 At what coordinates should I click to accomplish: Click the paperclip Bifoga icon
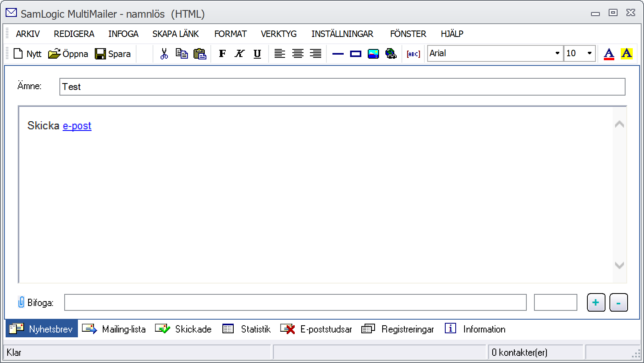[x=21, y=302]
